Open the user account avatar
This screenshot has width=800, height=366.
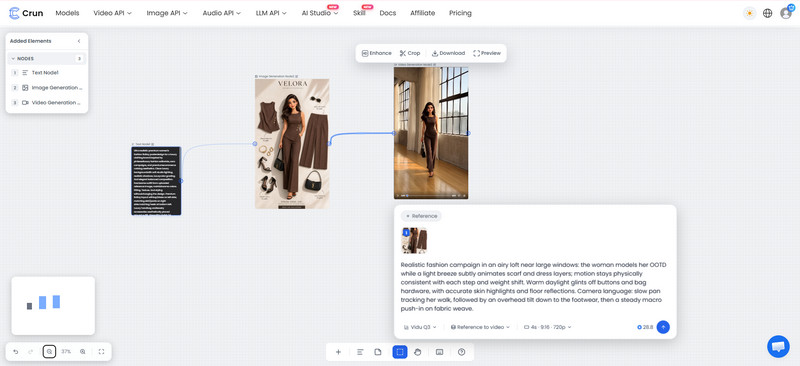click(786, 13)
